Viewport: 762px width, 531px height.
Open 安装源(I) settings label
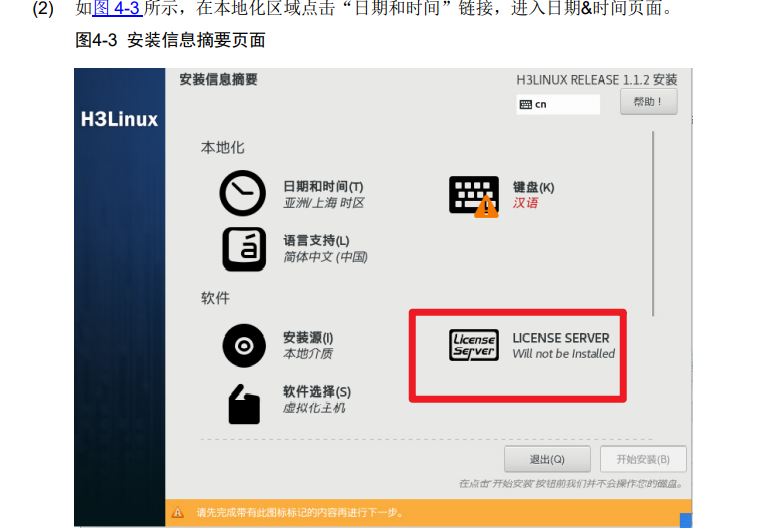pos(308,337)
